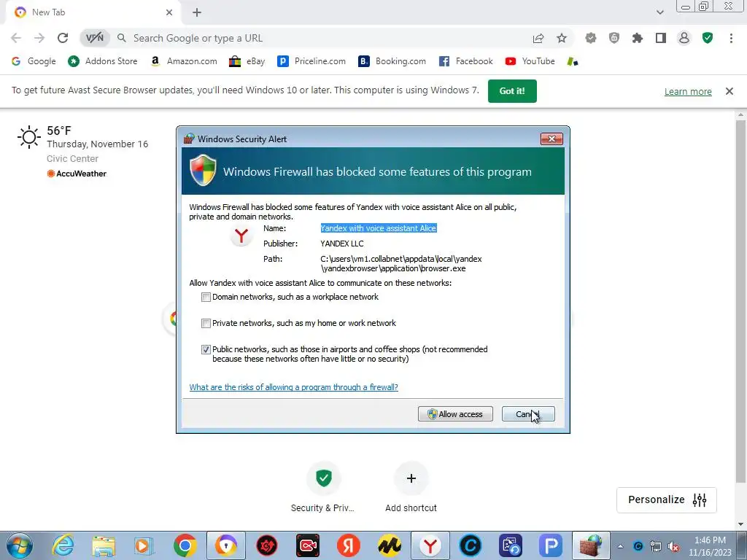Show hidden tray icons arrow
This screenshot has width=747, height=560.
coord(620,546)
